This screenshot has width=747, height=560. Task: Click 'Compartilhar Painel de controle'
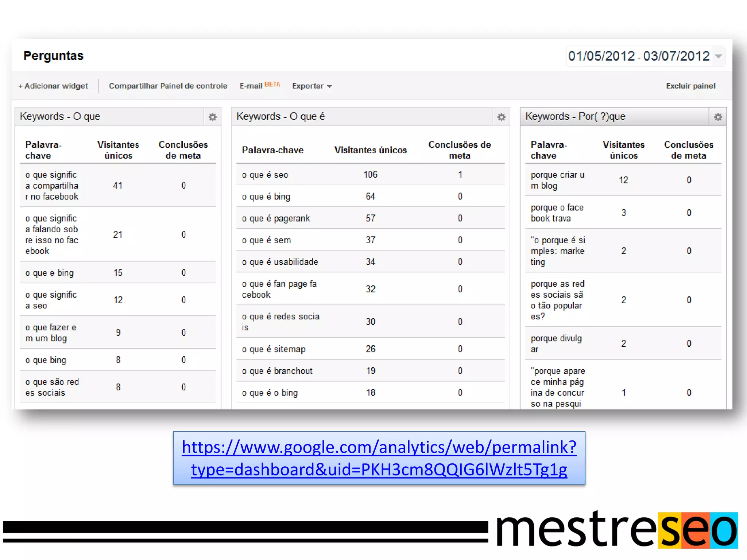(168, 86)
